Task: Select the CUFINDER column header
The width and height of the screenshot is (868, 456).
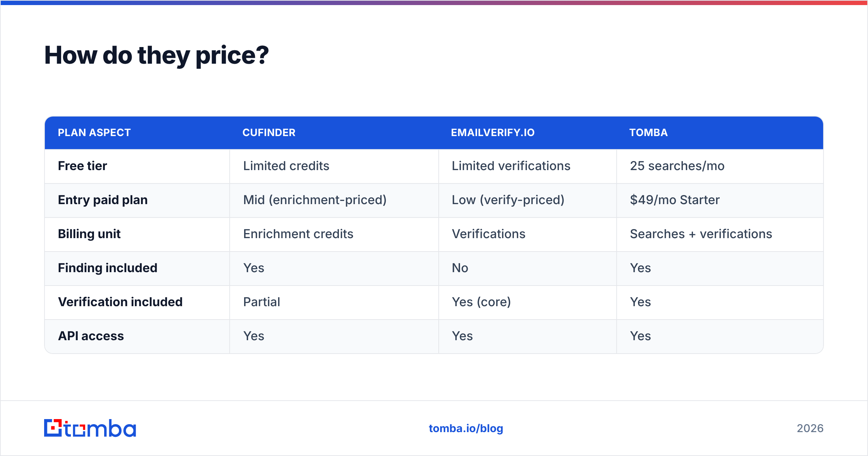Action: pyautogui.click(x=269, y=132)
